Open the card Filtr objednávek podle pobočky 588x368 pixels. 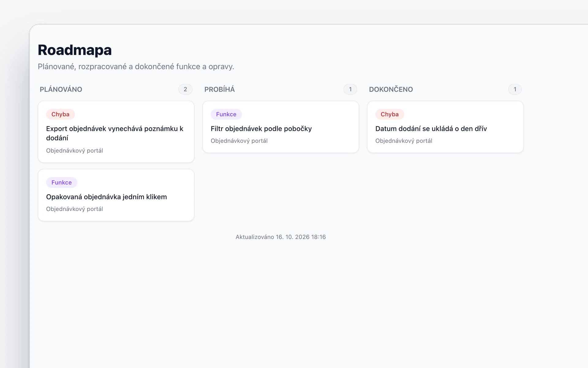click(x=281, y=127)
